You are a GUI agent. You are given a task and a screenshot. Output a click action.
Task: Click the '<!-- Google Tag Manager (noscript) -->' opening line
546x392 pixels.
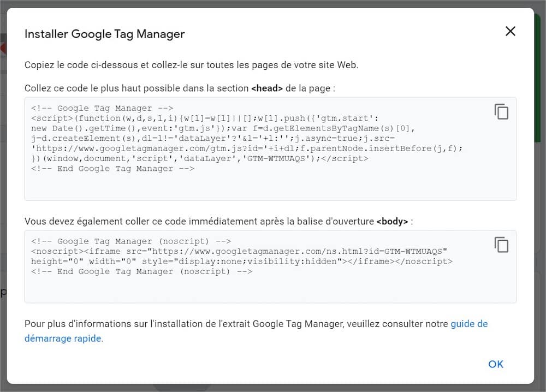click(131, 241)
